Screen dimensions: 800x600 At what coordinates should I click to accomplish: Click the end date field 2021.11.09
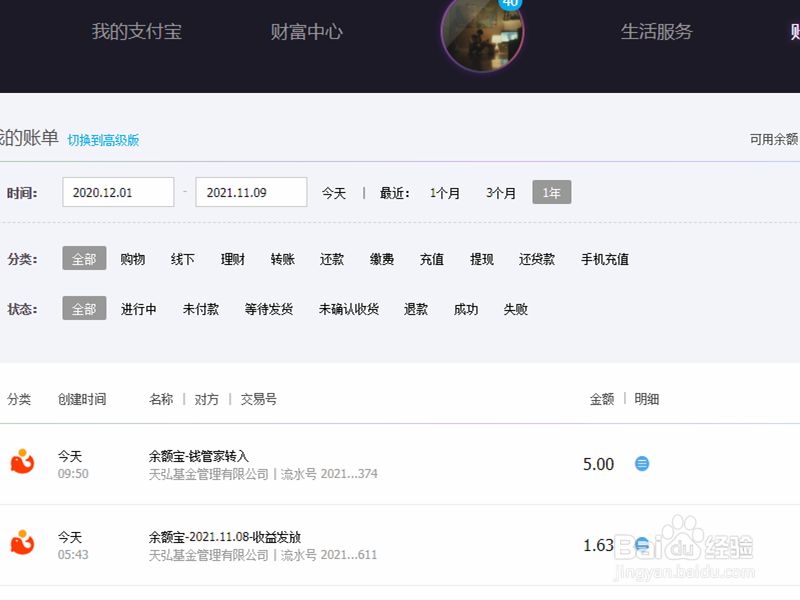coord(251,192)
